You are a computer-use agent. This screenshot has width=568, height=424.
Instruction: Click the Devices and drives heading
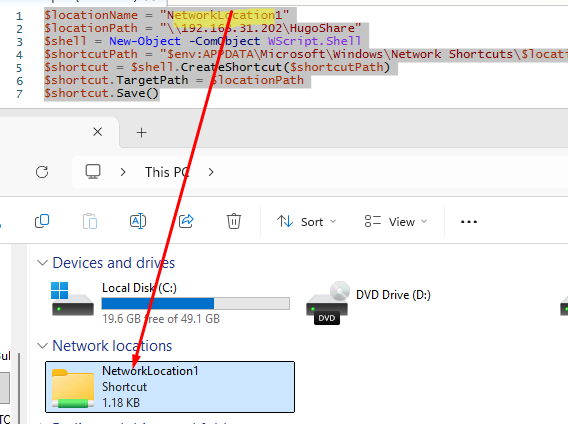[114, 263]
